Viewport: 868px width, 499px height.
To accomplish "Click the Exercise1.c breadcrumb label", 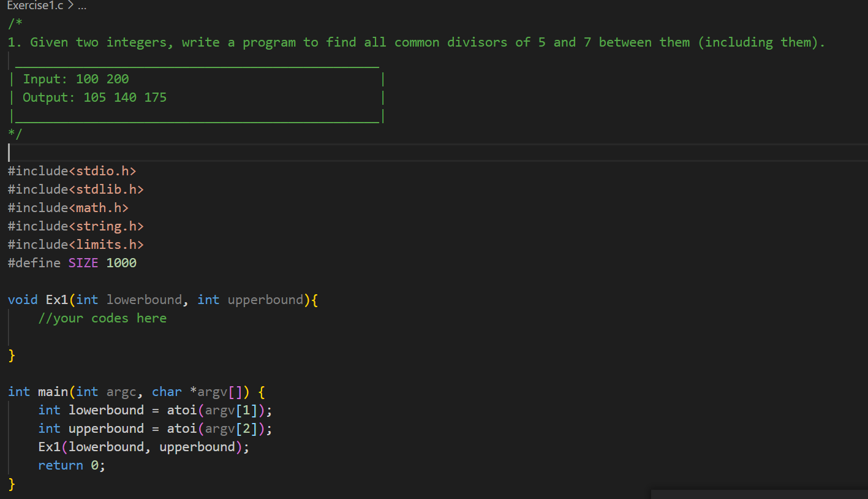I will pyautogui.click(x=34, y=6).
